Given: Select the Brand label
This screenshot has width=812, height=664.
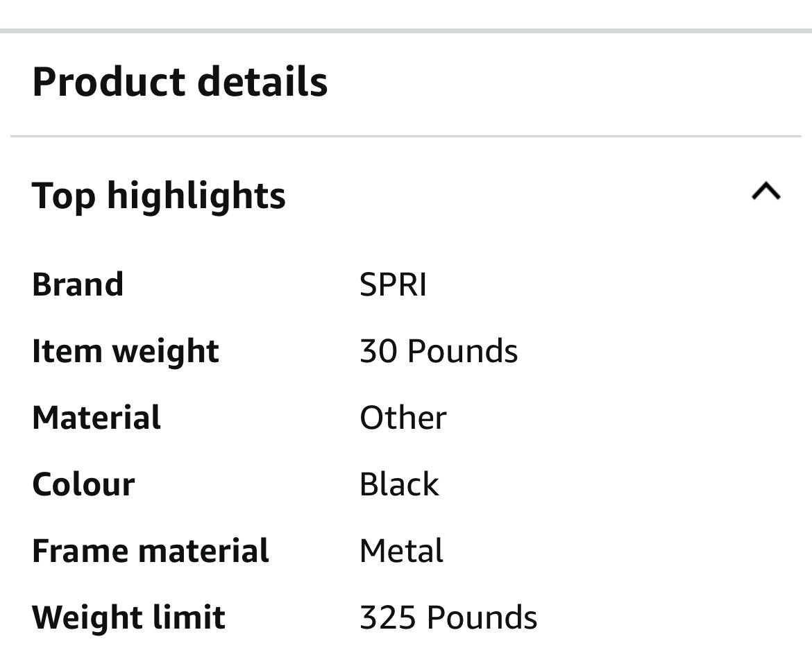Looking at the screenshot, I should pyautogui.click(x=78, y=284).
